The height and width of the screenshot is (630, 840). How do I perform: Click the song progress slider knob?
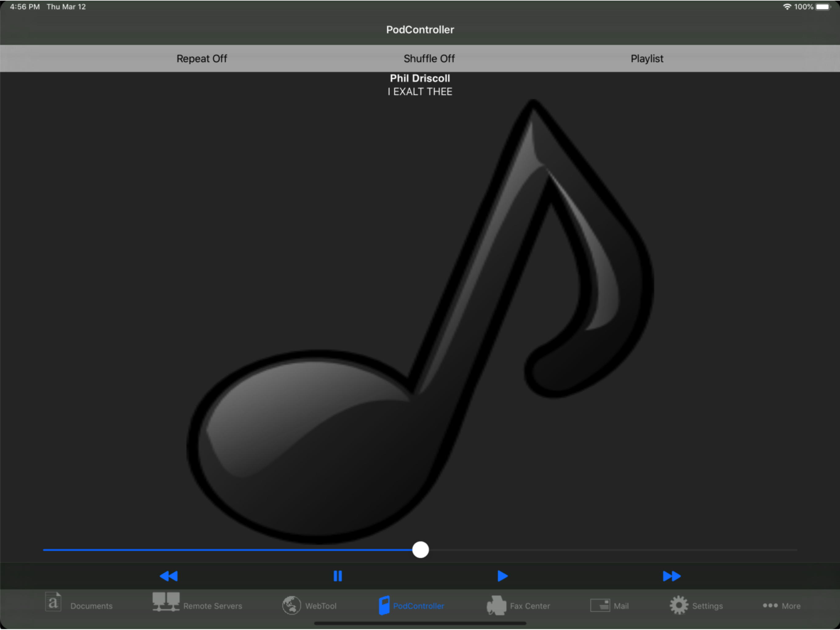click(420, 550)
